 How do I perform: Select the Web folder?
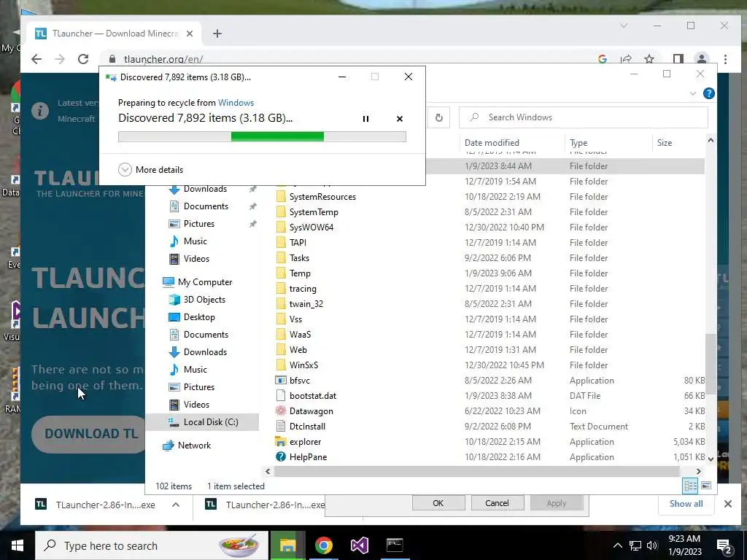[298, 349]
